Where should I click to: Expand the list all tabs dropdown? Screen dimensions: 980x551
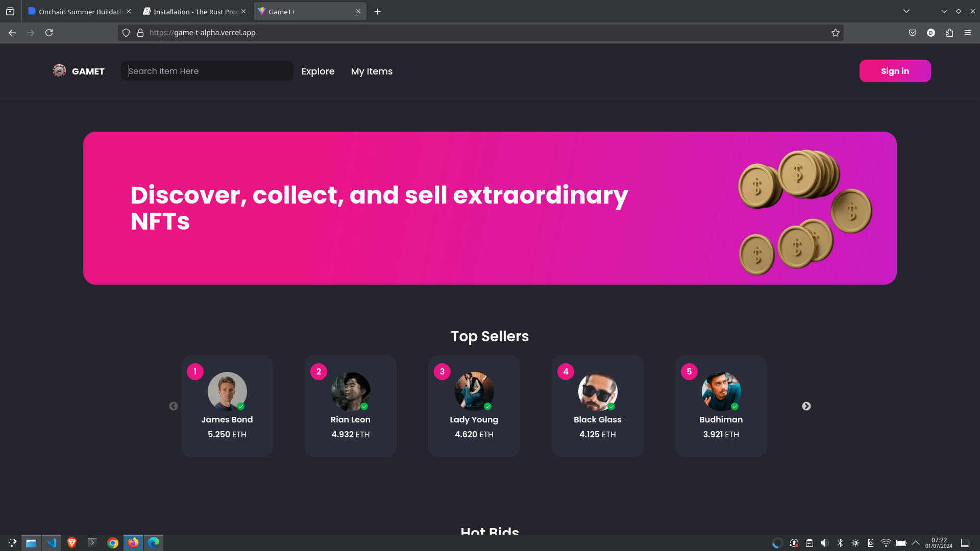906,11
